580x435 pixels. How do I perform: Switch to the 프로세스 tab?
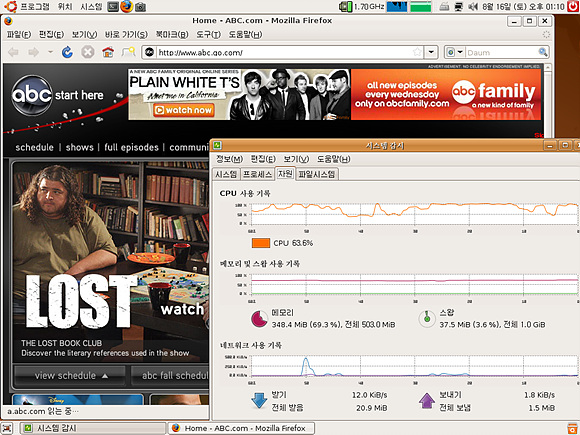click(257, 174)
